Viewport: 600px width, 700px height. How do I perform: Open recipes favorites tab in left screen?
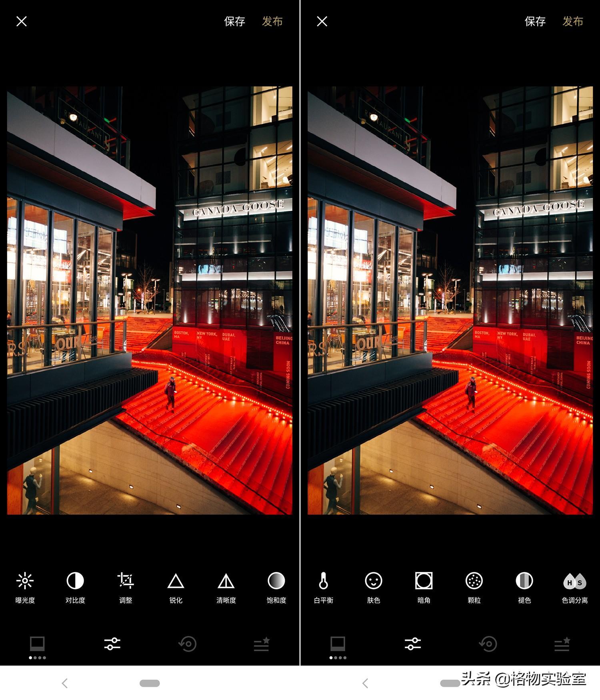(x=262, y=644)
